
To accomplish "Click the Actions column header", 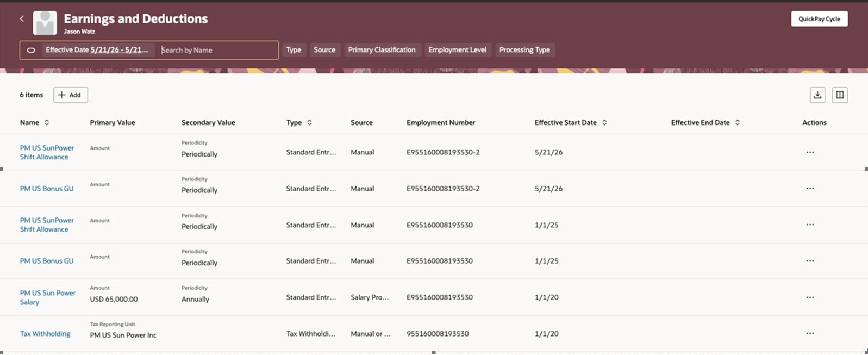I will [814, 122].
